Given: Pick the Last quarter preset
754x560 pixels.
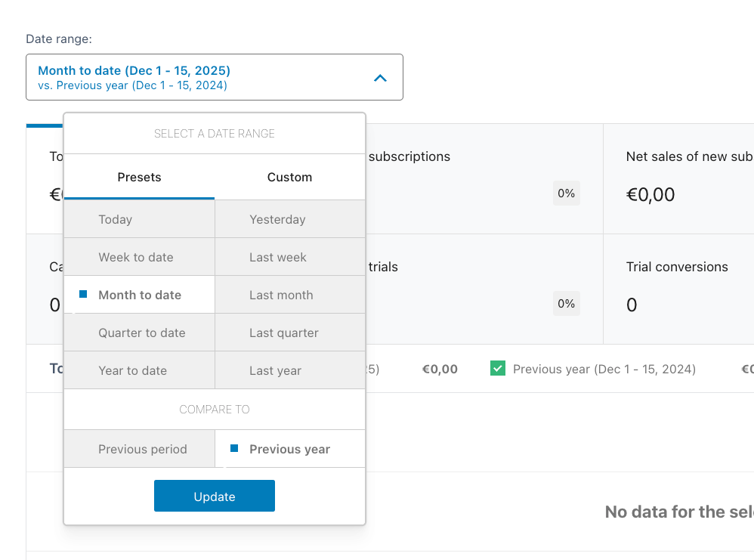Looking at the screenshot, I should 290,333.
